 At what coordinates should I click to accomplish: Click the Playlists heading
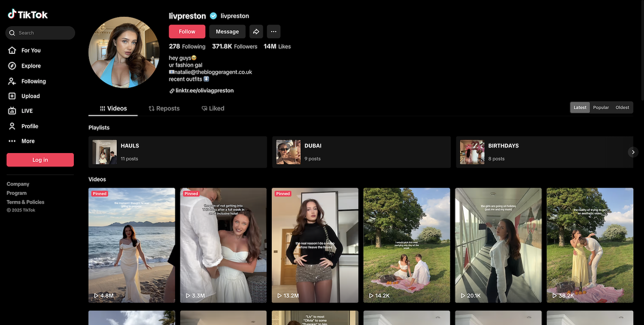point(99,128)
